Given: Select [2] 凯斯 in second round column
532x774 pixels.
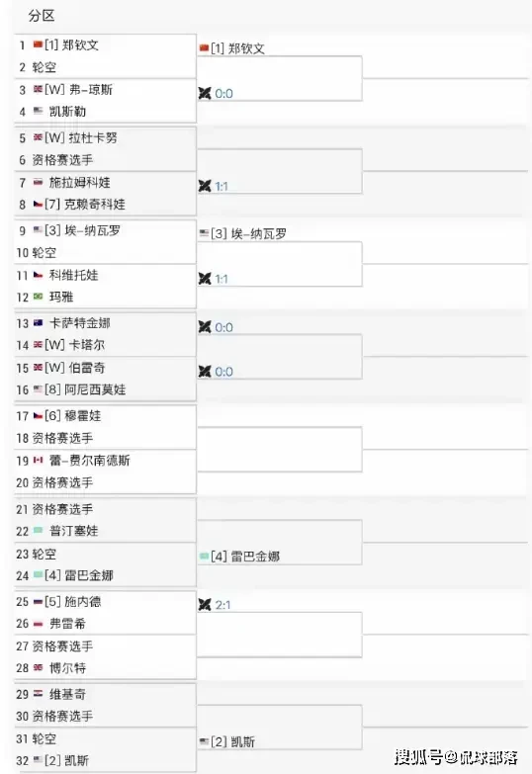Looking at the screenshot, I should tap(232, 741).
